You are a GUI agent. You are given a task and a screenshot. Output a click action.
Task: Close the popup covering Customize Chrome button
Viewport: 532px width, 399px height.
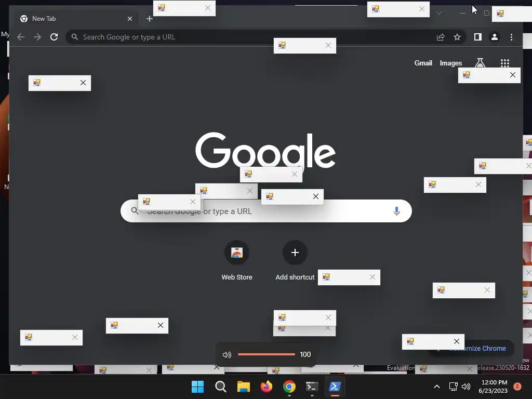[456, 341]
